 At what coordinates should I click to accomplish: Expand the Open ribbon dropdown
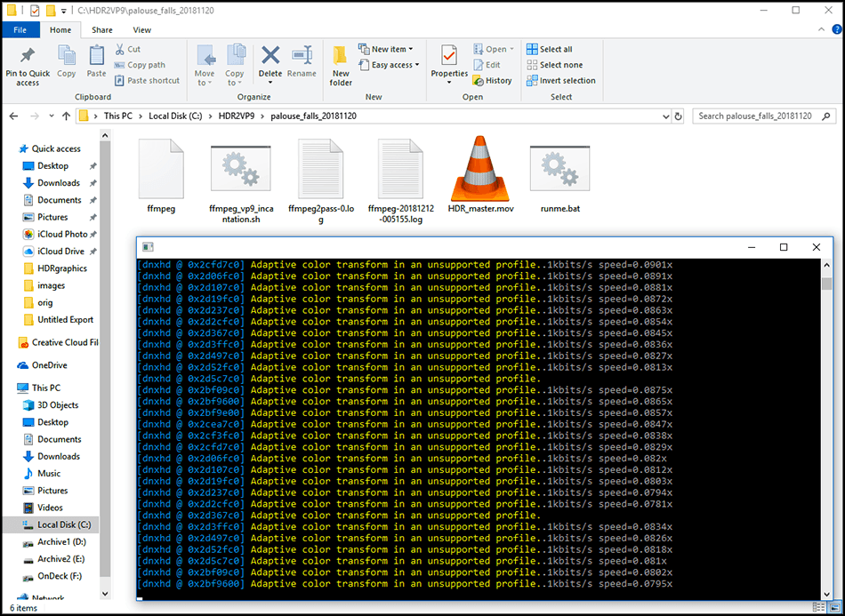coord(511,49)
